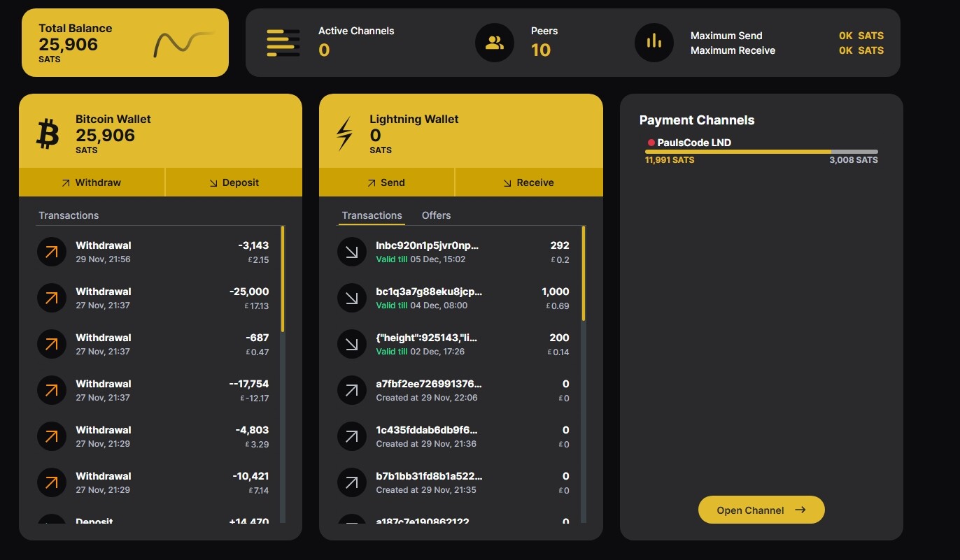
Task: Click the PaulsCode LND channel capacity bar
Action: tap(761, 152)
